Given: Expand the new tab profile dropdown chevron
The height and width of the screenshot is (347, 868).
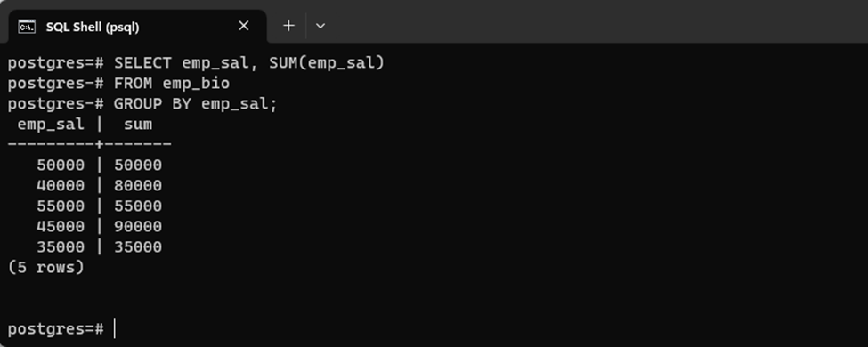Looking at the screenshot, I should pyautogui.click(x=320, y=26).
